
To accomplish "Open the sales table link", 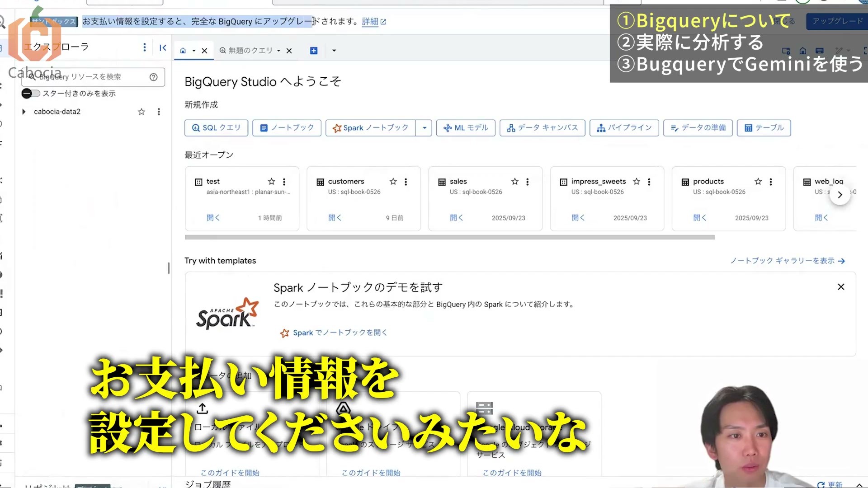I will pyautogui.click(x=456, y=218).
